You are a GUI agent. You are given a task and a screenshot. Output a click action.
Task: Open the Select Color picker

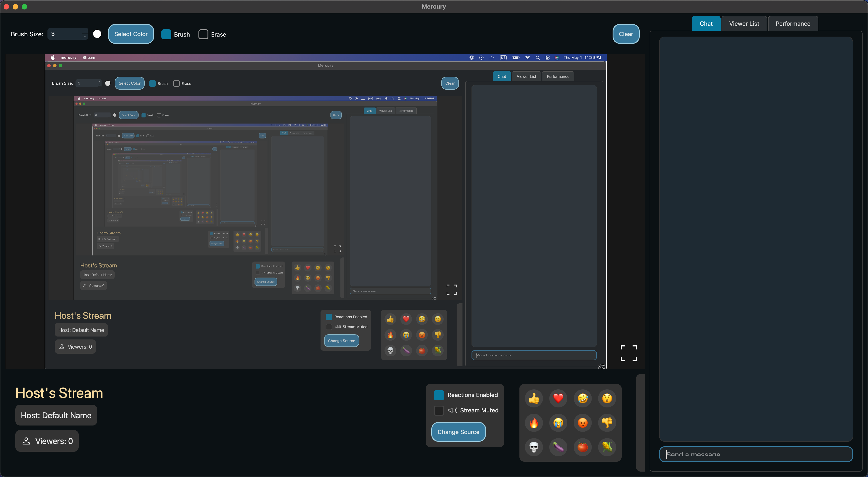(131, 34)
